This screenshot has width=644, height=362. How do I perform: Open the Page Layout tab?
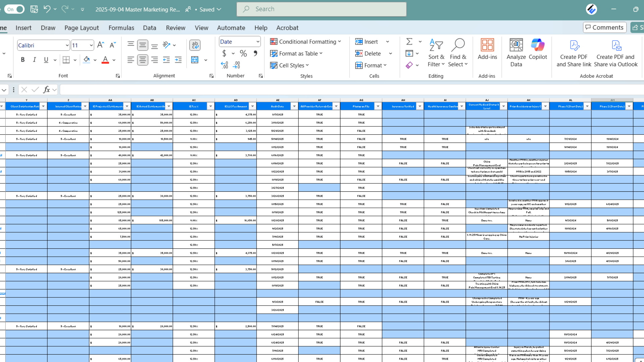tap(82, 28)
